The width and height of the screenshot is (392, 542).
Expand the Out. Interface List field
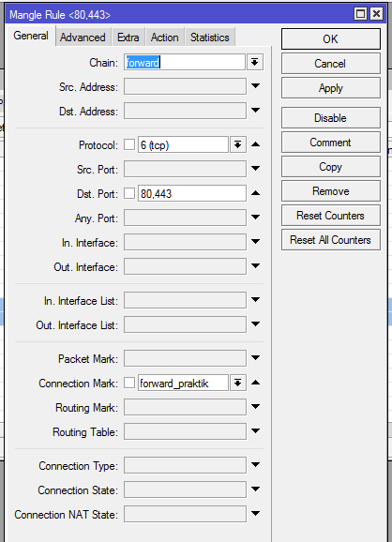point(255,324)
